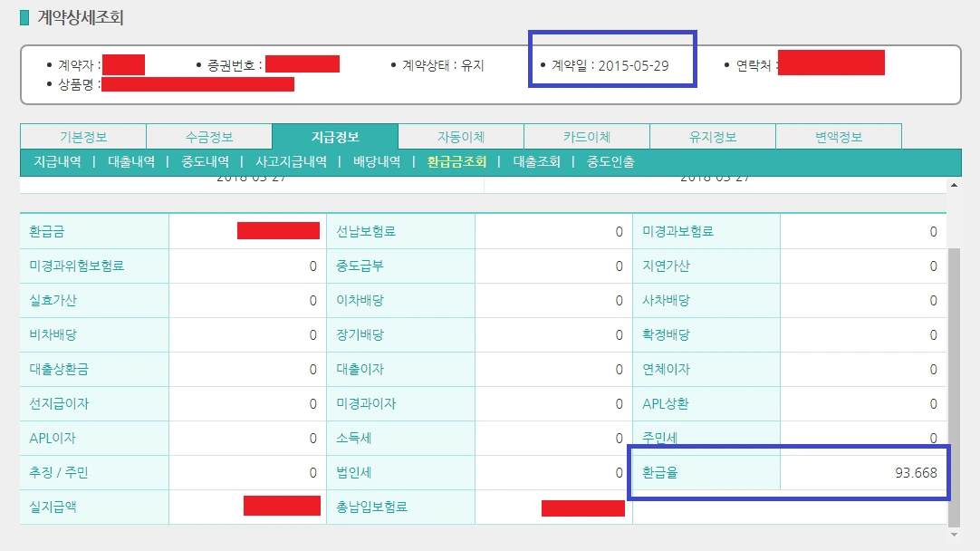
Task: Switch to the 기본정보 tab
Action: point(86,136)
